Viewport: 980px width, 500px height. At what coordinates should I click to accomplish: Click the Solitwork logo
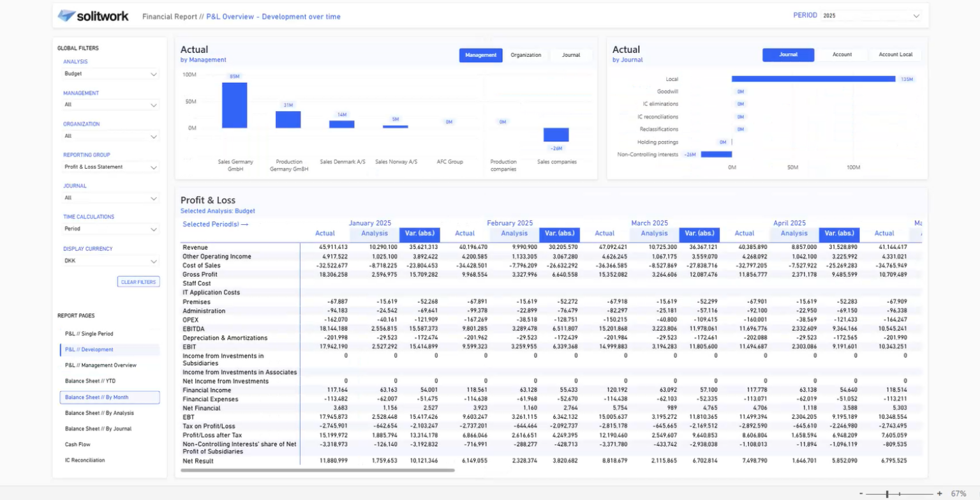coord(93,16)
